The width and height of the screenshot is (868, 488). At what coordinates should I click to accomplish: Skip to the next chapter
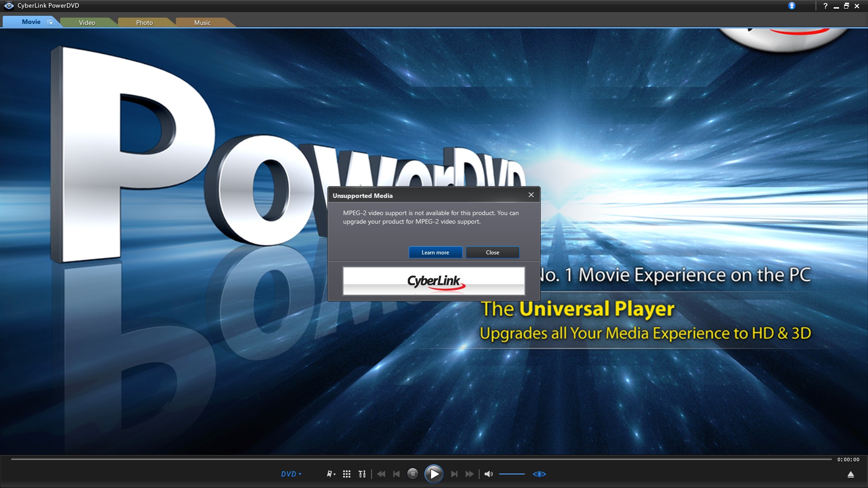point(454,474)
